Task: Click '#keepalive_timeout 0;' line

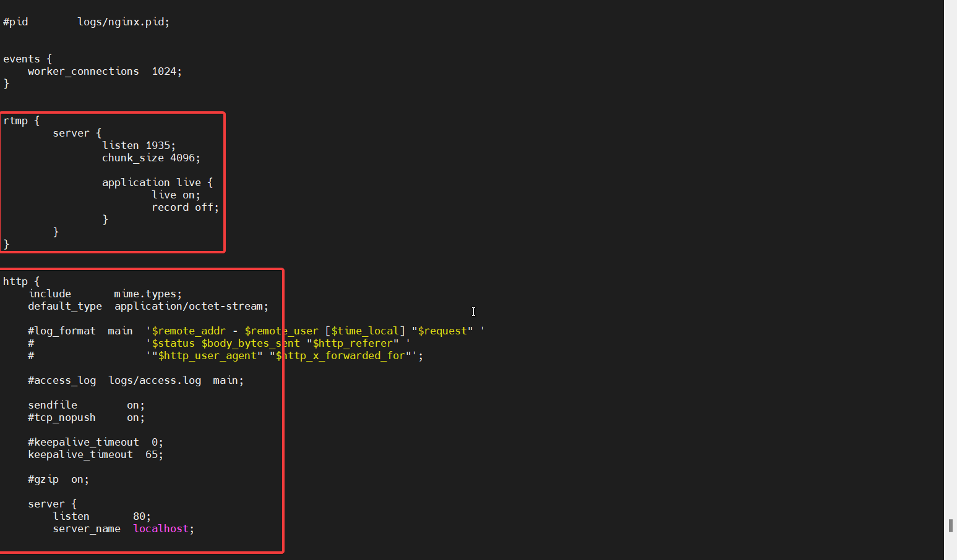Action: tap(95, 442)
